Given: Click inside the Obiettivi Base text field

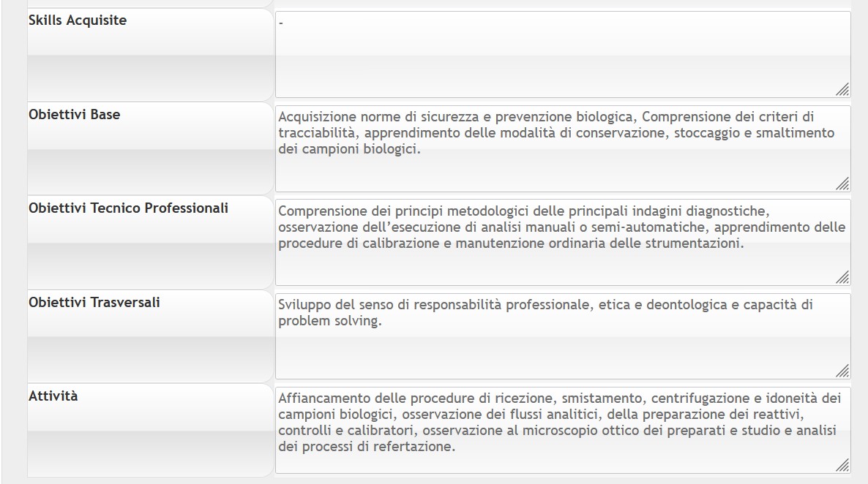Looking at the screenshot, I should [563, 149].
